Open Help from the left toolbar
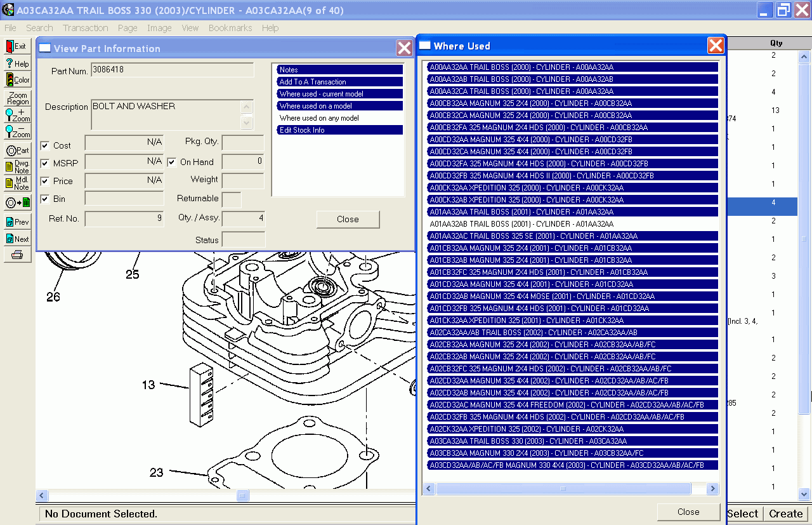This screenshot has width=812, height=525. [18, 63]
